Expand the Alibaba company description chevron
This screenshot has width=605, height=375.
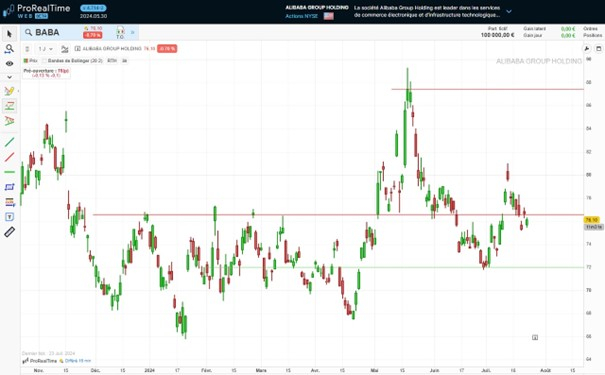(x=509, y=12)
